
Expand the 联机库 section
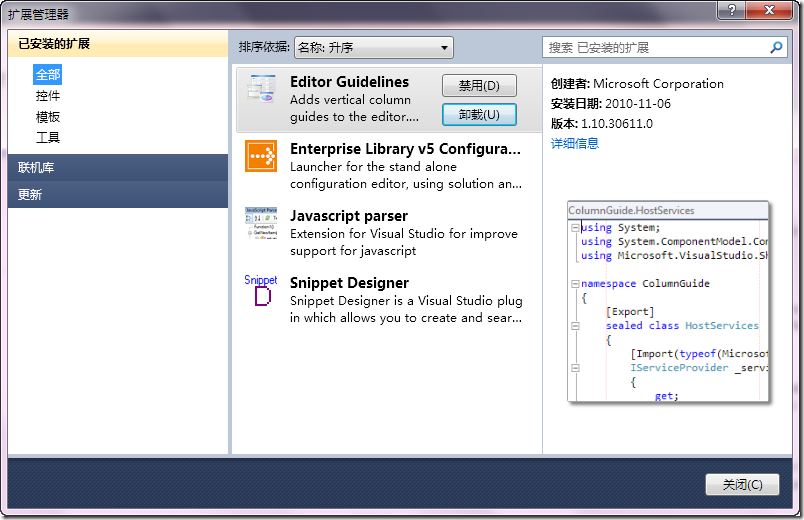tap(118, 168)
